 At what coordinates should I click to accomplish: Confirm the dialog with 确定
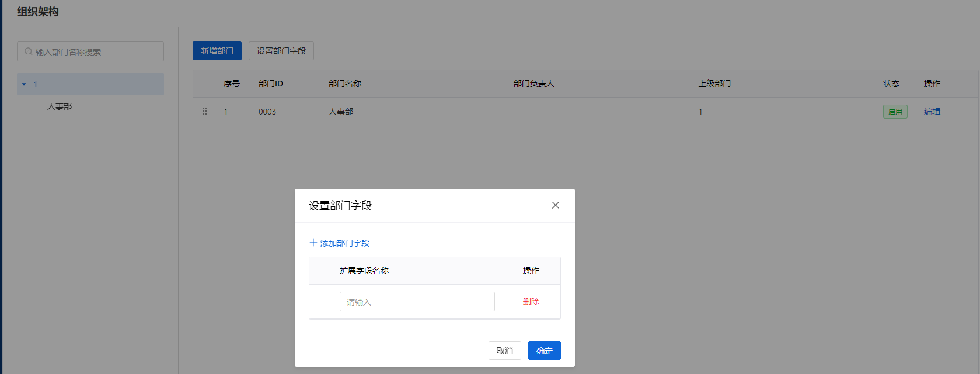[544, 351]
